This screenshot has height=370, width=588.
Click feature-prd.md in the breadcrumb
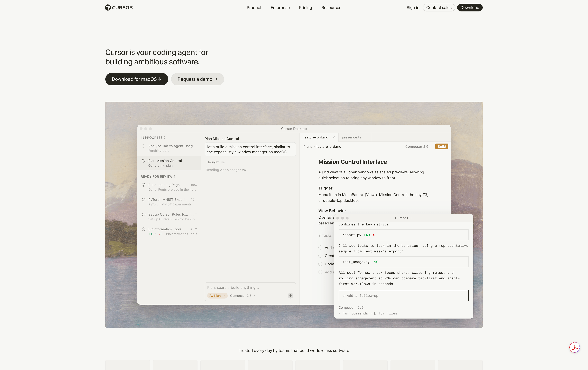coord(329,147)
